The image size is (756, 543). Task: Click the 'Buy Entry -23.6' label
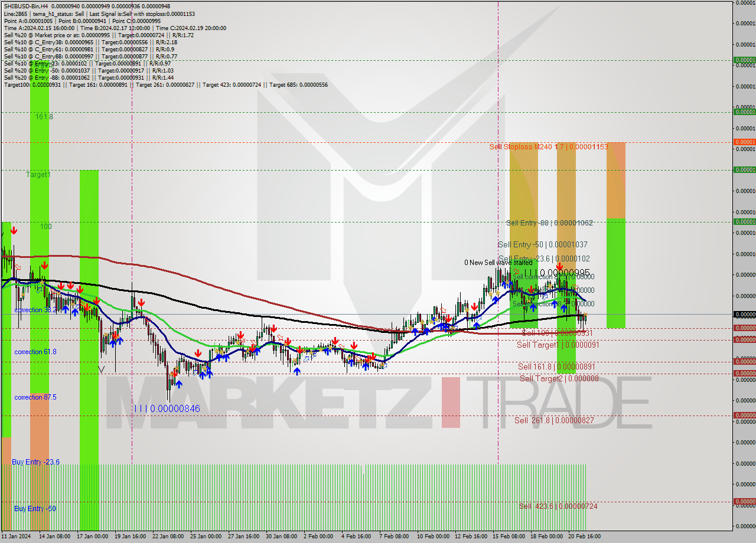tap(35, 462)
